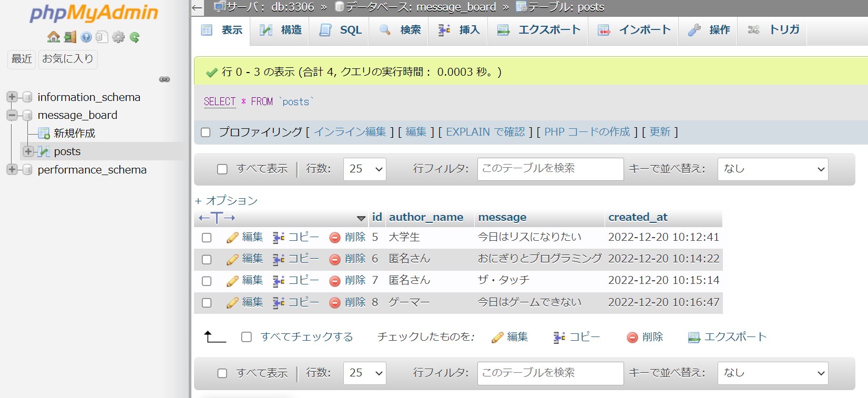868x398 pixels.
Task: Open the top キーで並べ替え dropdown
Action: (772, 169)
